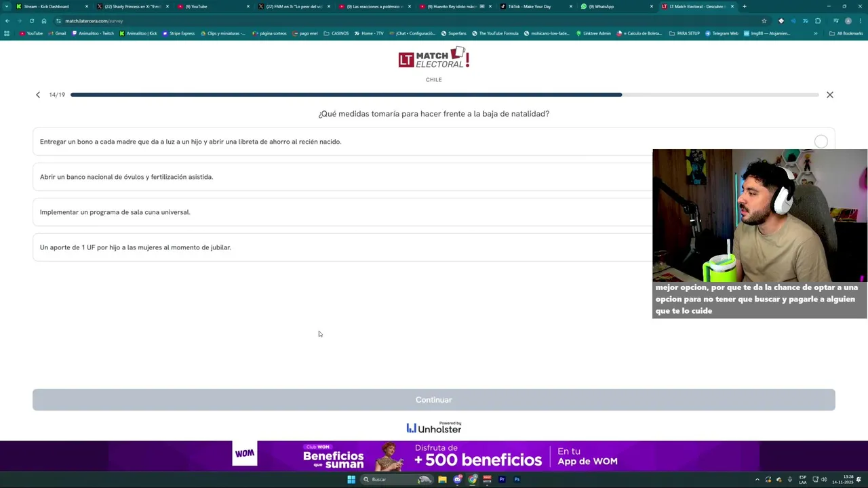The width and height of the screenshot is (868, 488).
Task: Open the CASINOS bookmark folder
Action: click(x=336, y=33)
